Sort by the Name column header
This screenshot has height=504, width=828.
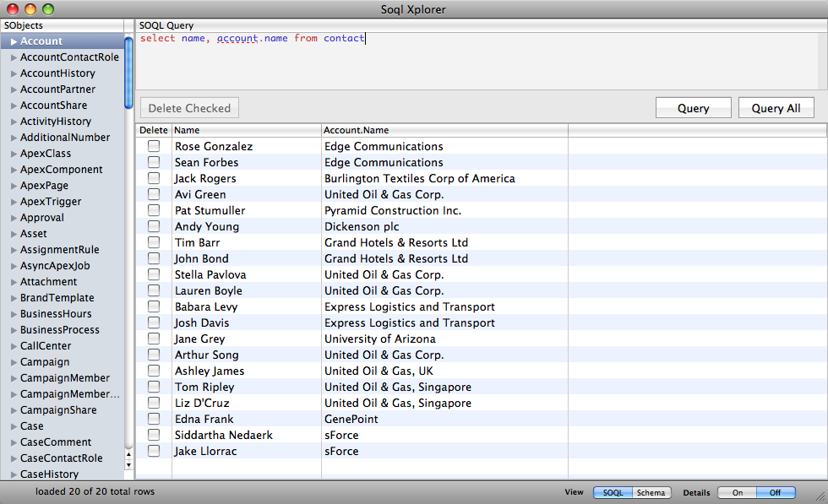click(247, 130)
